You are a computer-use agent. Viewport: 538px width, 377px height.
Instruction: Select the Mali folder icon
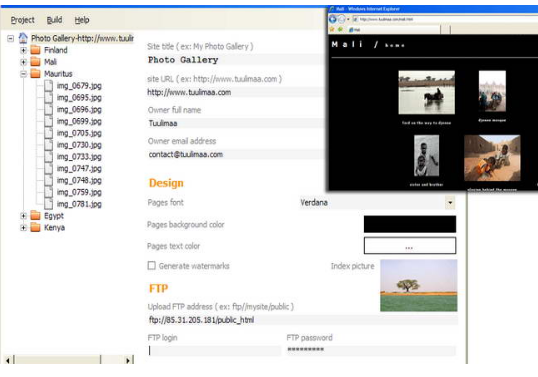pos(35,62)
